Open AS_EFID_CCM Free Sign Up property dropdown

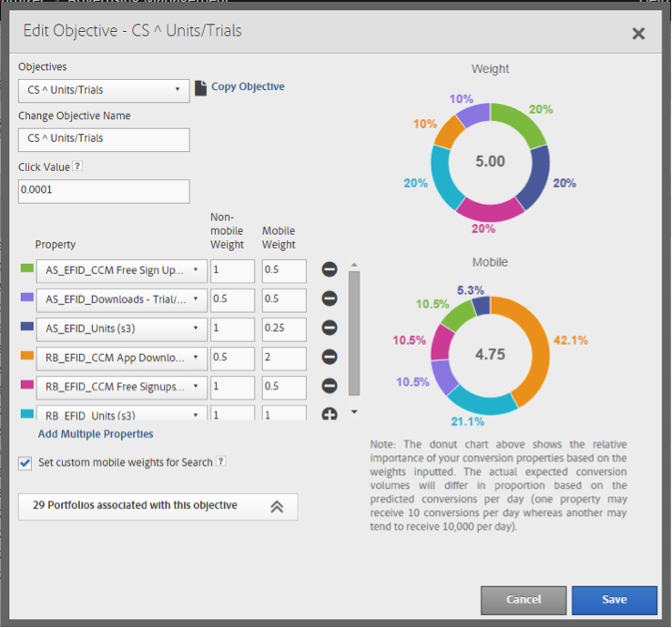click(x=122, y=270)
